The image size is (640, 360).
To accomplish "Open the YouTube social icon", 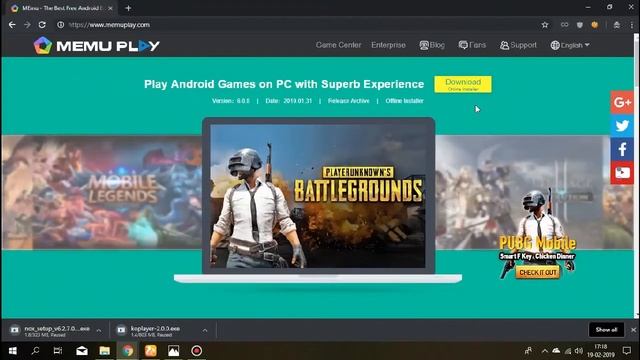I will coord(622,172).
